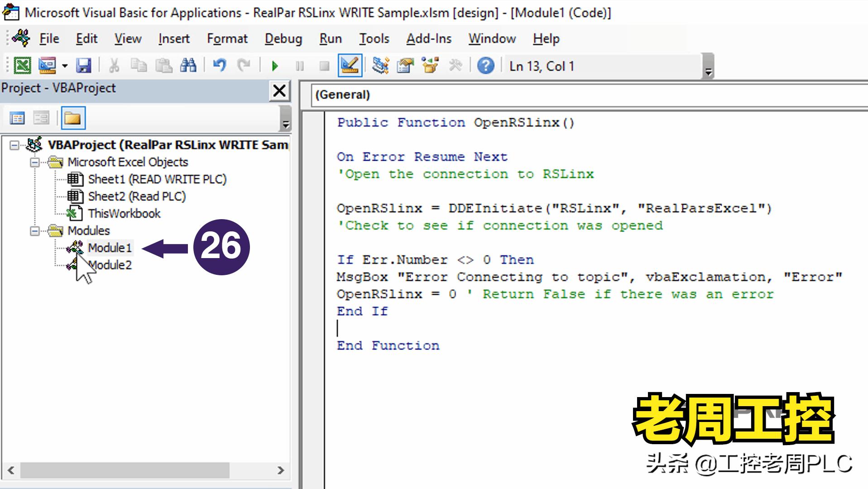Select Module2 in the project tree

[x=110, y=265]
